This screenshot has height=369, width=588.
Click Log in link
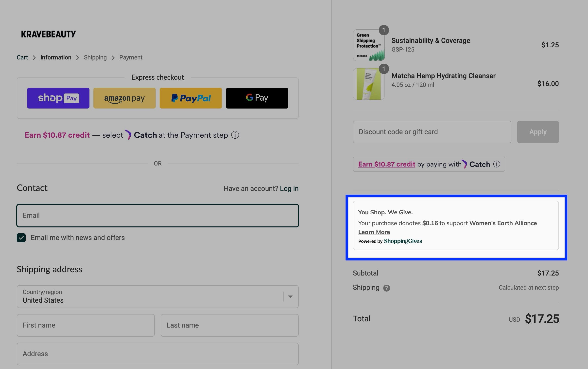pos(289,188)
